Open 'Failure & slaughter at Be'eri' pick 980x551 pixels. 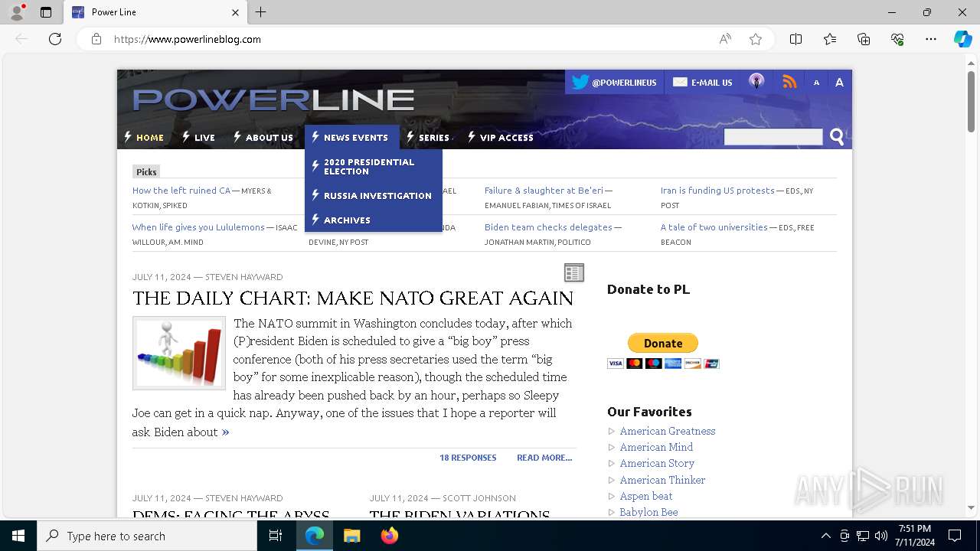544,191
